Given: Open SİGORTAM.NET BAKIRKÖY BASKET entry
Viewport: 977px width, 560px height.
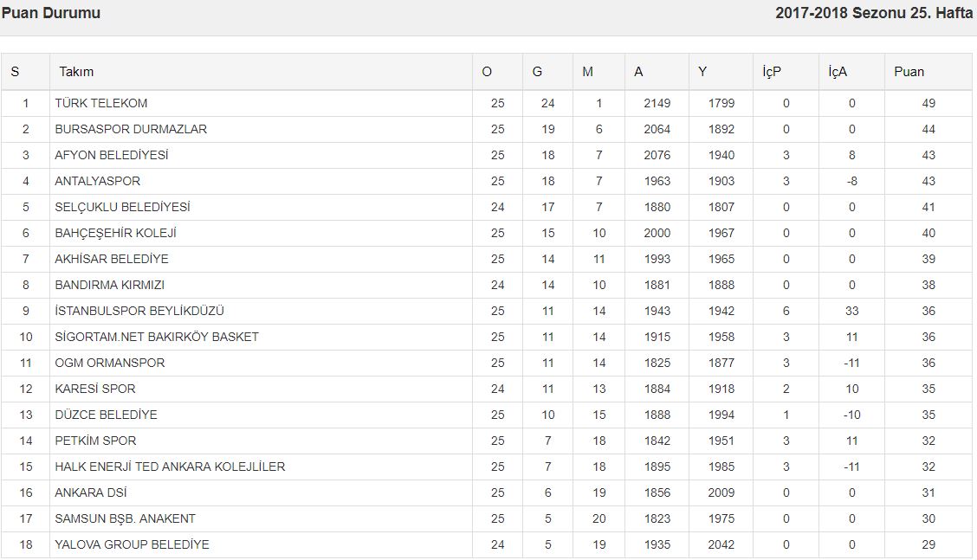Looking at the screenshot, I should pyautogui.click(x=157, y=337).
